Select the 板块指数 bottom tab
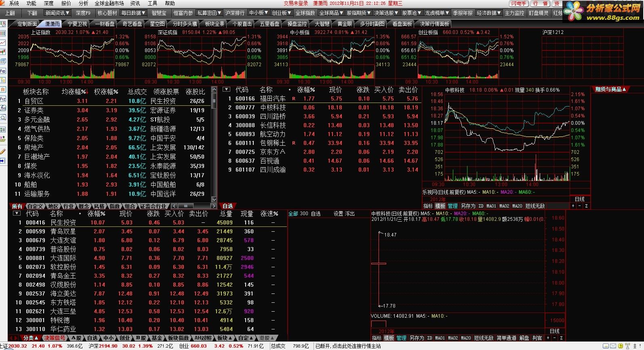The width and height of the screenshot is (644, 350). pyautogui.click(x=178, y=338)
